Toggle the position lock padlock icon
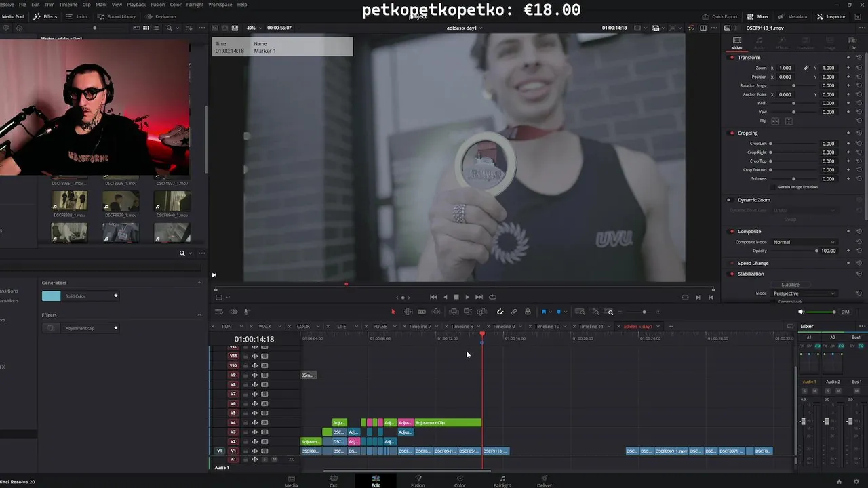 click(x=528, y=312)
